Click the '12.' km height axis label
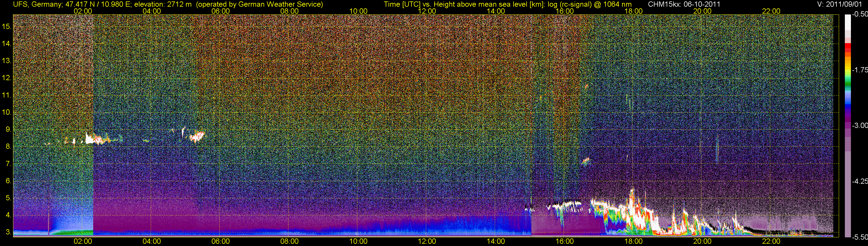868x246 pixels. (x=7, y=78)
